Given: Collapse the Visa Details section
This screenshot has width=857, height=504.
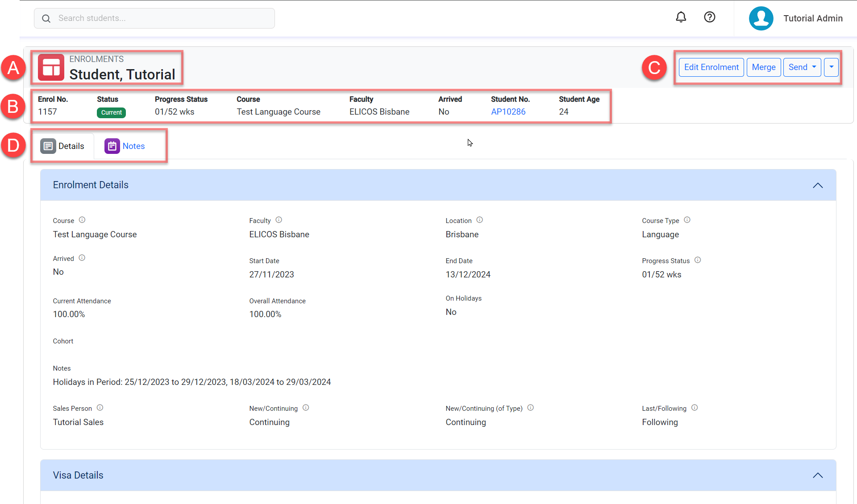Looking at the screenshot, I should pyautogui.click(x=817, y=475).
